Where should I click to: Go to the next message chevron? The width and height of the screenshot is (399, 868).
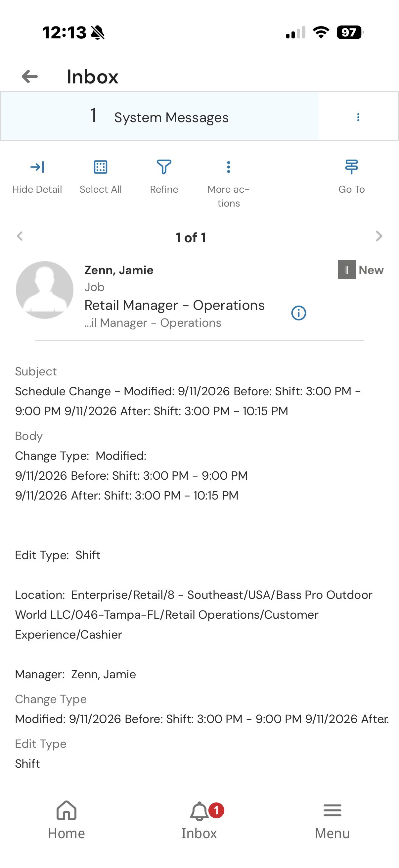(379, 236)
